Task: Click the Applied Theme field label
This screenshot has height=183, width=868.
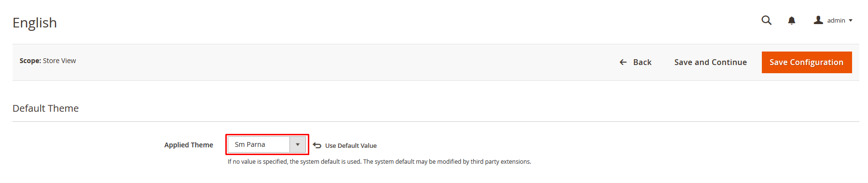Action: (x=189, y=145)
